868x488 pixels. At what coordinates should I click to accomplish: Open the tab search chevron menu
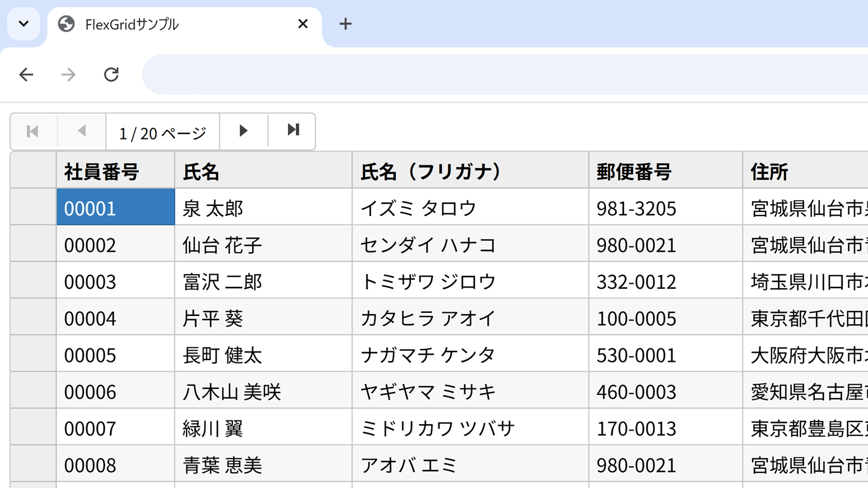[x=23, y=24]
